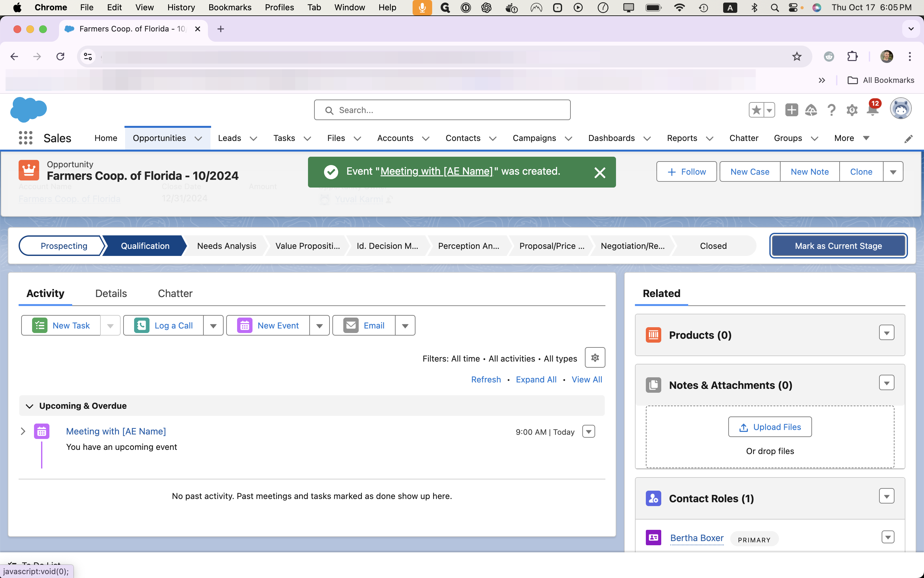Click the Email envelope icon
Screen dimensions: 924x578
[x=351, y=325]
